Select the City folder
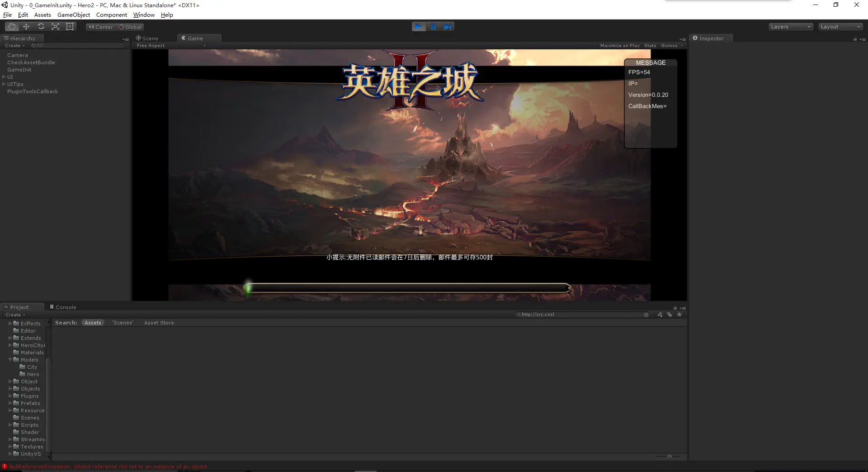868x472 pixels. pyautogui.click(x=29, y=367)
